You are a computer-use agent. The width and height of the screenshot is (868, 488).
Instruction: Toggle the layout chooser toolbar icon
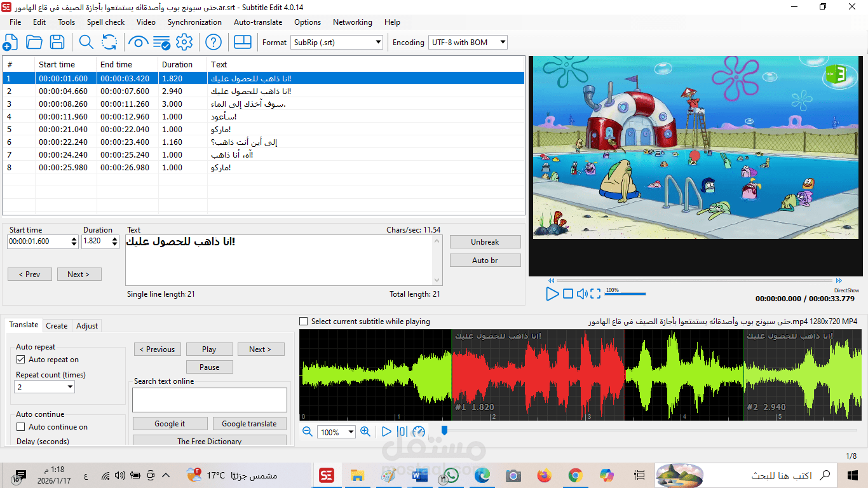243,43
